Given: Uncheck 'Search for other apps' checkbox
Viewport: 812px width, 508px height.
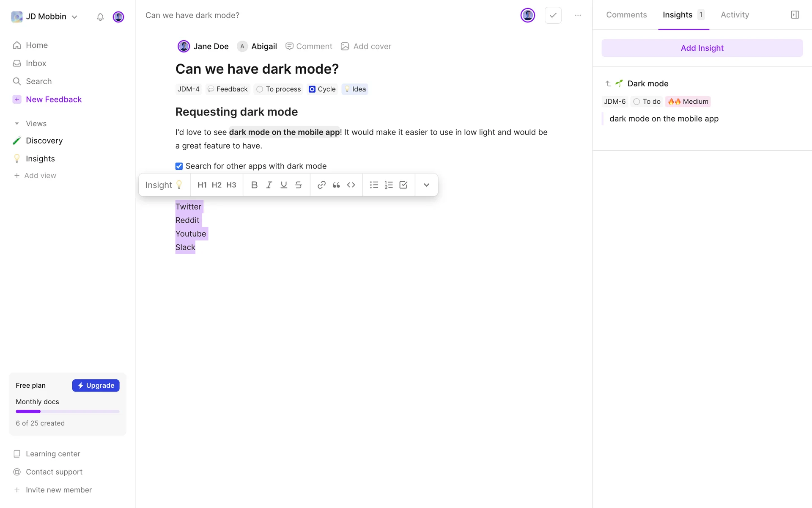Looking at the screenshot, I should pos(179,166).
